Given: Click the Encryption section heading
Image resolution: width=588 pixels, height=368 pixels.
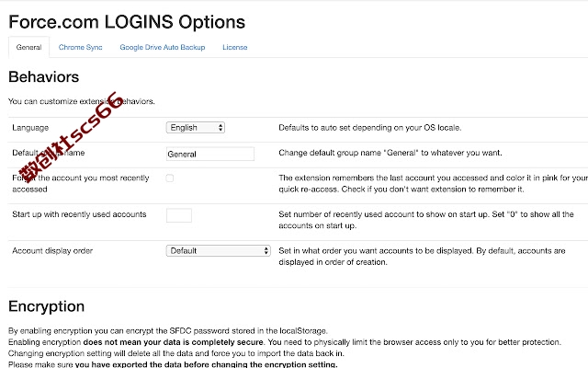Looking at the screenshot, I should [46, 306].
